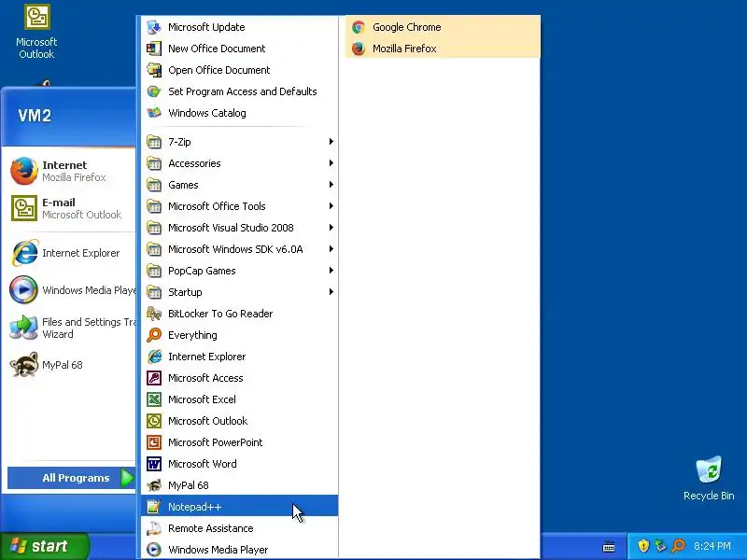Viewport: 747px width, 560px height.
Task: Open the Recycle Bin on desktop
Action: [x=709, y=478]
